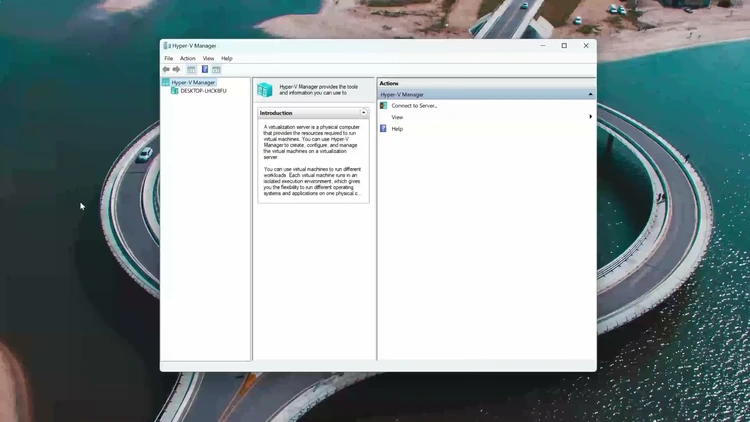
Task: Toggle the Show/Hide Action Pane toolbar icon
Action: point(216,69)
